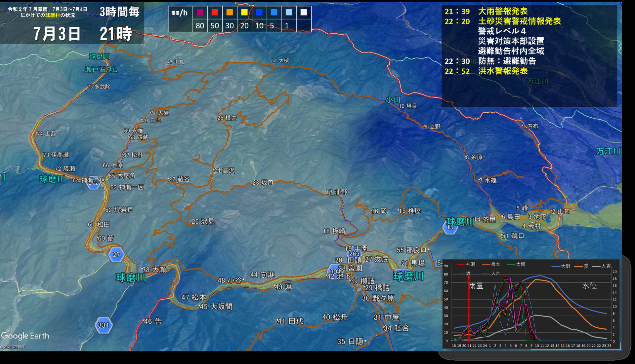Image resolution: width=635 pixels, height=364 pixels.
Task: Click the 35 日隠 place label
Action: 350,342
